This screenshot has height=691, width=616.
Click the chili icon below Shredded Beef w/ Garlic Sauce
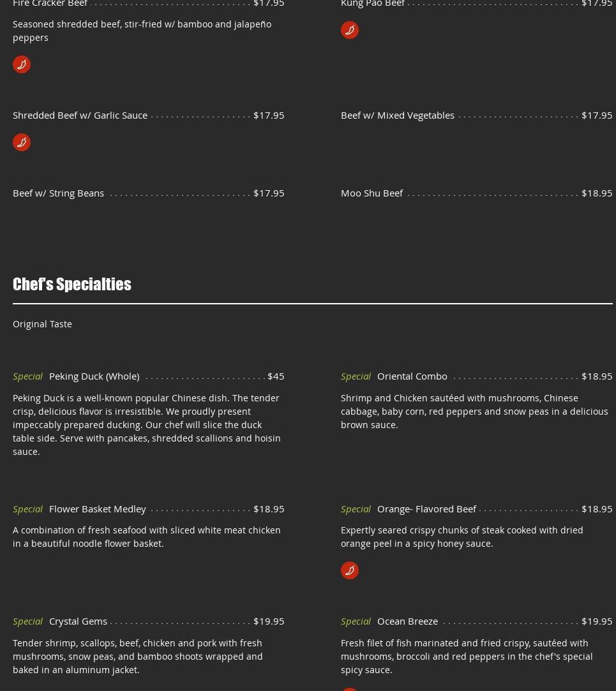point(22,142)
